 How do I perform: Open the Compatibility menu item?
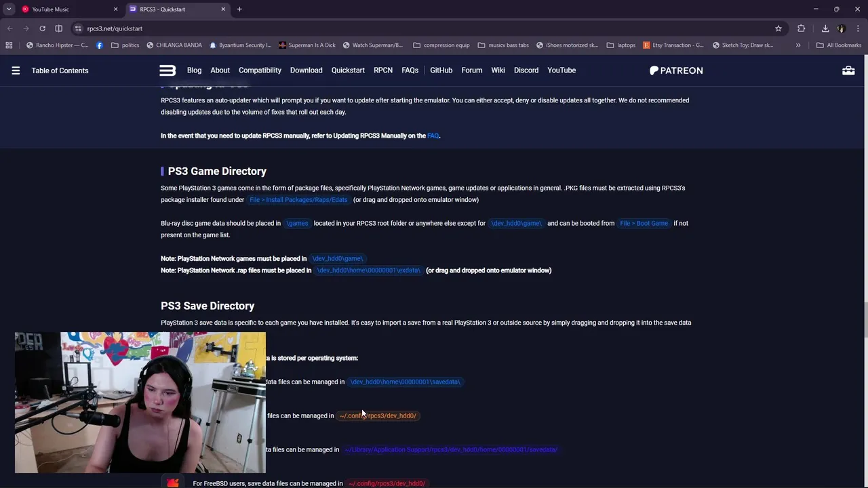(260, 70)
